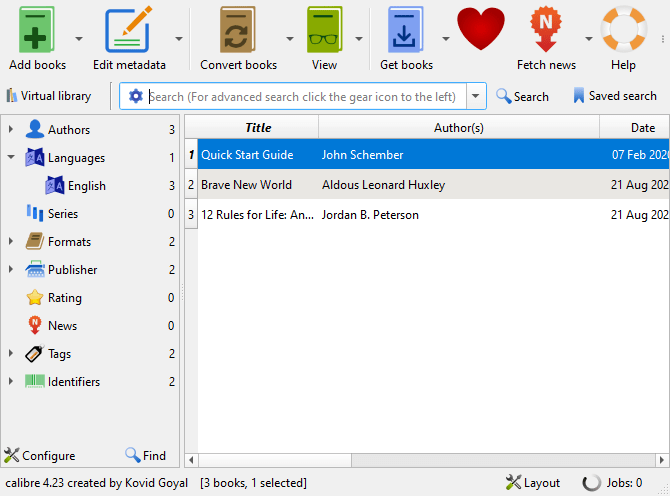The height and width of the screenshot is (496, 670).
Task: Open the search history dropdown
Action: coord(476,96)
